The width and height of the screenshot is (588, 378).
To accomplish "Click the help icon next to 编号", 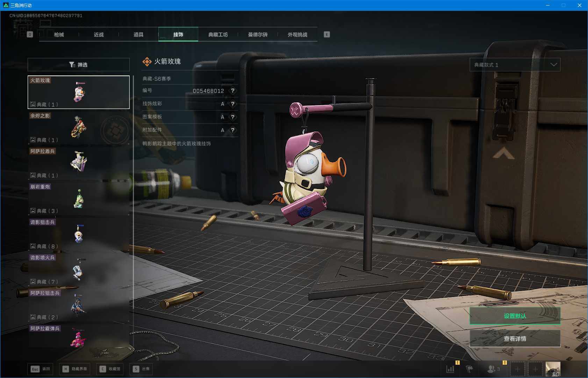I will 232,91.
